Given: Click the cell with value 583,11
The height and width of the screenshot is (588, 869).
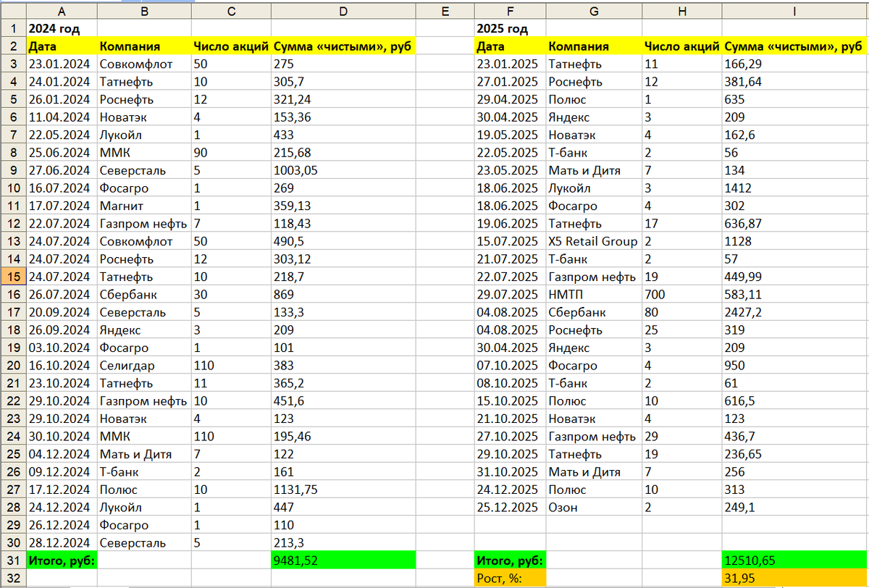Looking at the screenshot, I should [x=794, y=295].
